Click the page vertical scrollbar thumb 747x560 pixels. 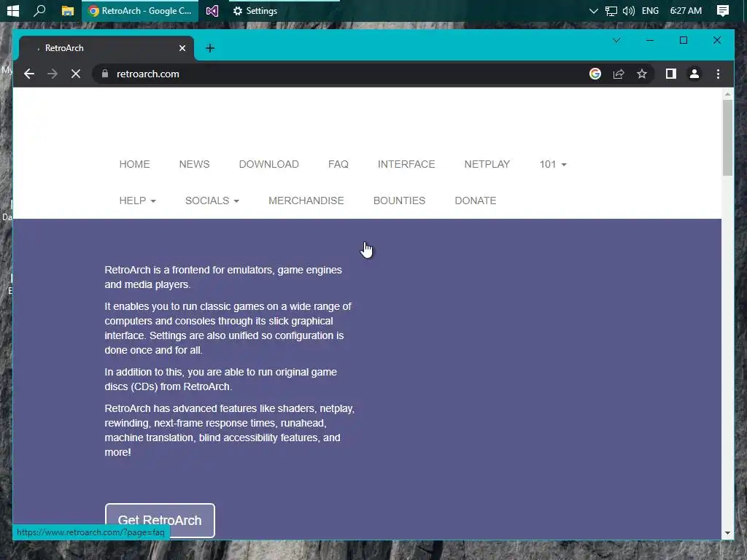tap(727, 138)
